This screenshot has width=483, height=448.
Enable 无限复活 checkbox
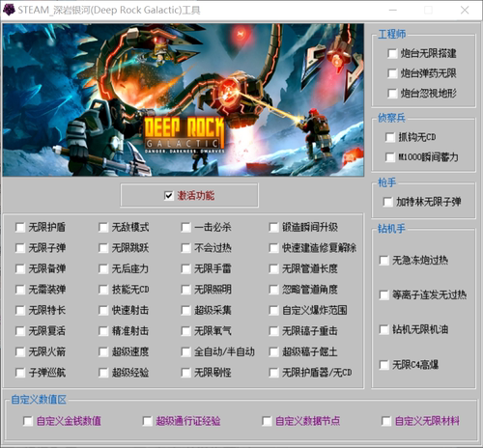[x=20, y=331]
